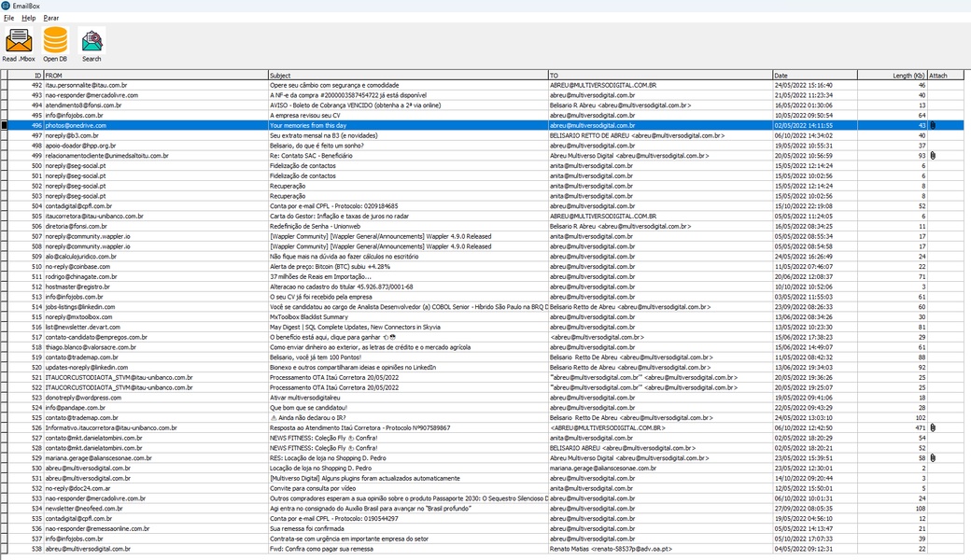Click the ID 500 cell

click(x=36, y=166)
